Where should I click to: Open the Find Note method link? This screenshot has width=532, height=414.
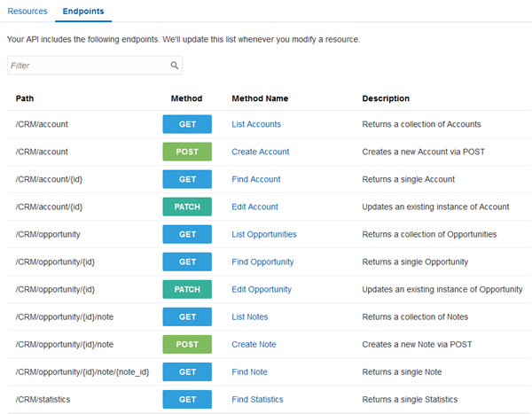click(x=249, y=371)
